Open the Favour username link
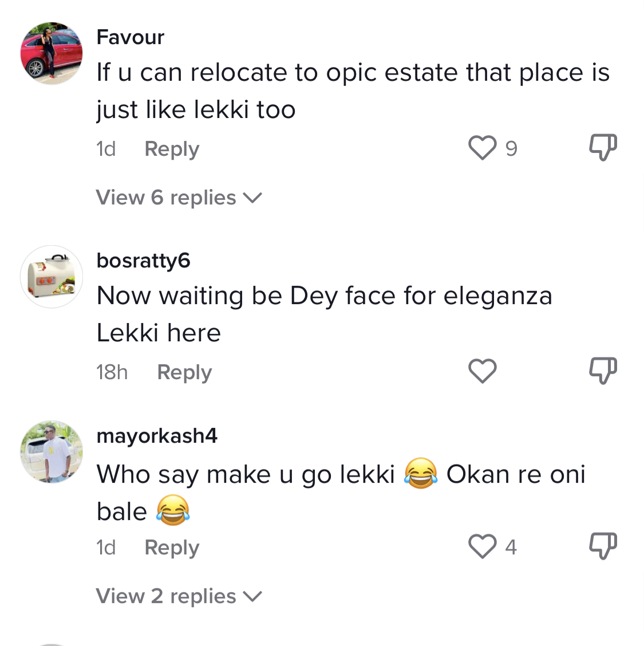Image resolution: width=644 pixels, height=646 pixels. pyautogui.click(x=130, y=37)
